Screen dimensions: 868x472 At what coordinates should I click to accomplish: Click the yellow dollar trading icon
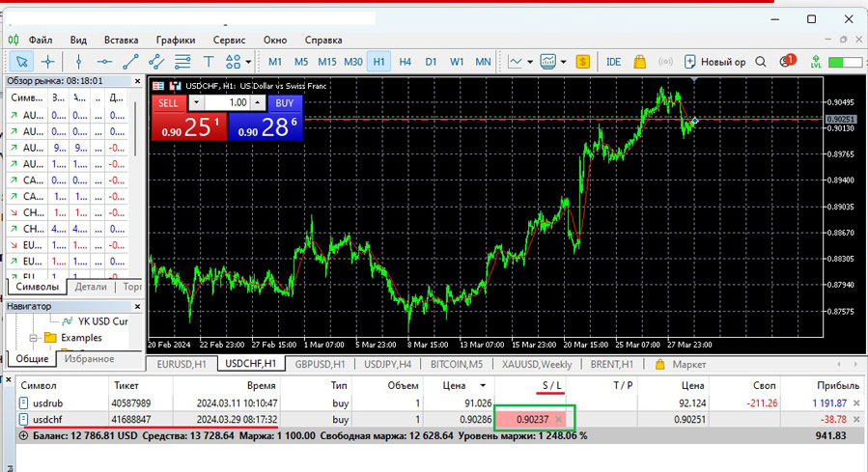(582, 62)
